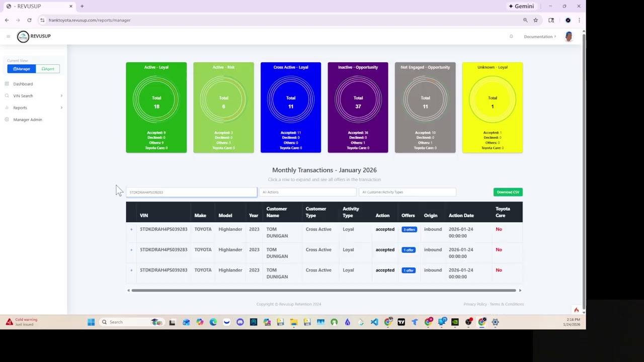Bookmark this page with the star icon

tap(535, 20)
